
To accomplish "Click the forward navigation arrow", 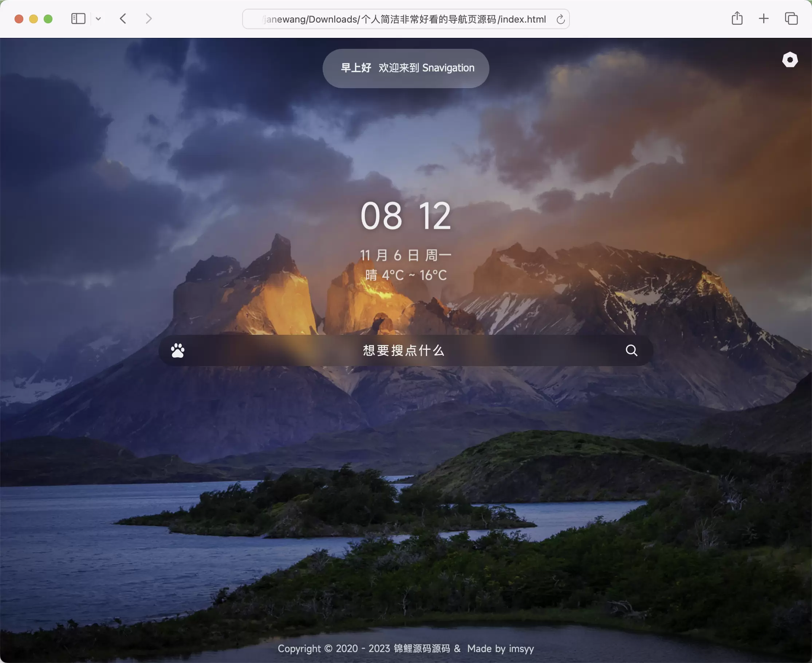I will [x=148, y=19].
